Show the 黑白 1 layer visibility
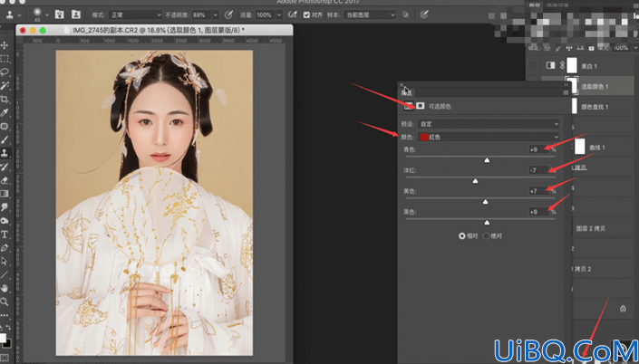 point(533,65)
